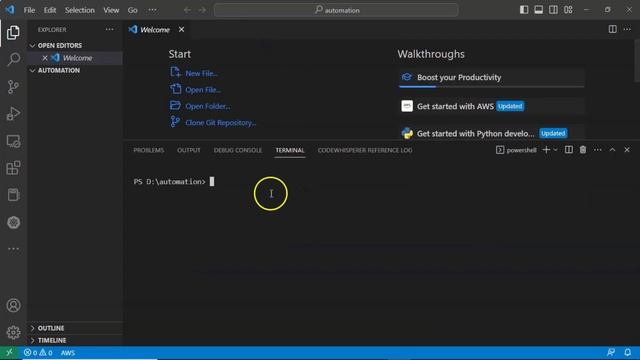Switch to the Output panel tab
This screenshot has height=360, width=640.
pos(189,150)
